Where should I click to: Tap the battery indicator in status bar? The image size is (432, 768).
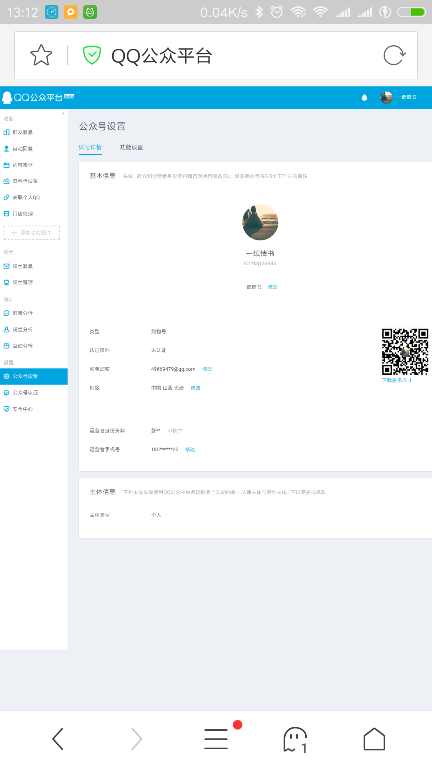pyautogui.click(x=411, y=12)
